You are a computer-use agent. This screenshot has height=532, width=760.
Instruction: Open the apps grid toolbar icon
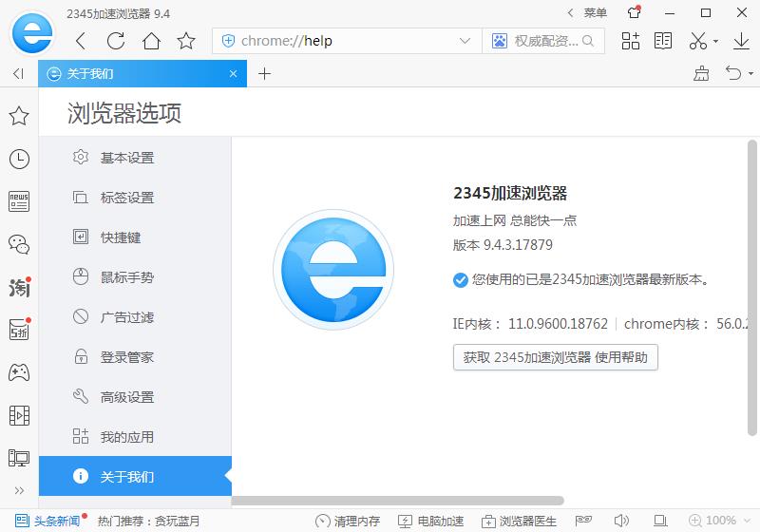(x=631, y=41)
